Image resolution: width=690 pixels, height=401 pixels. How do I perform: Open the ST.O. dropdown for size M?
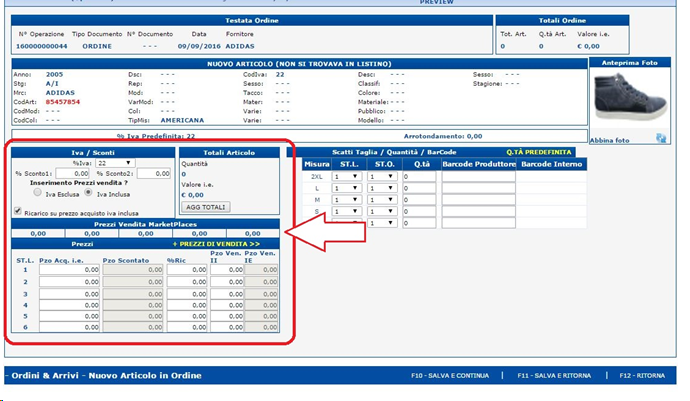(382, 200)
